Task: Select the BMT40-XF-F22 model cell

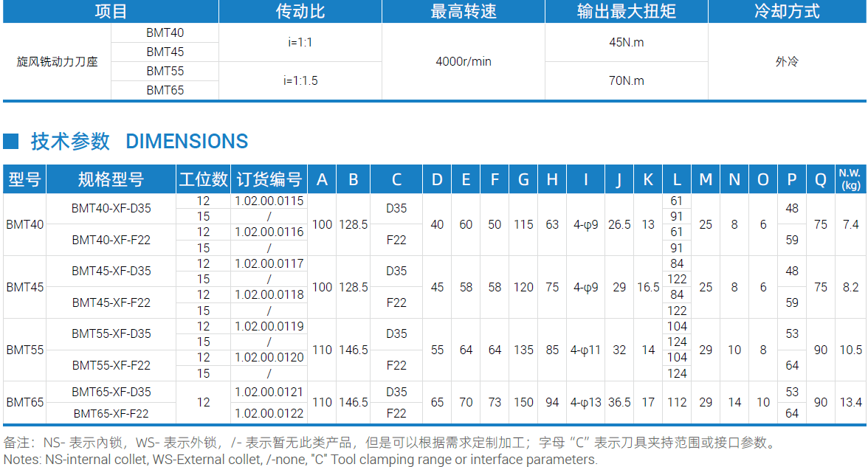Action: [111, 241]
